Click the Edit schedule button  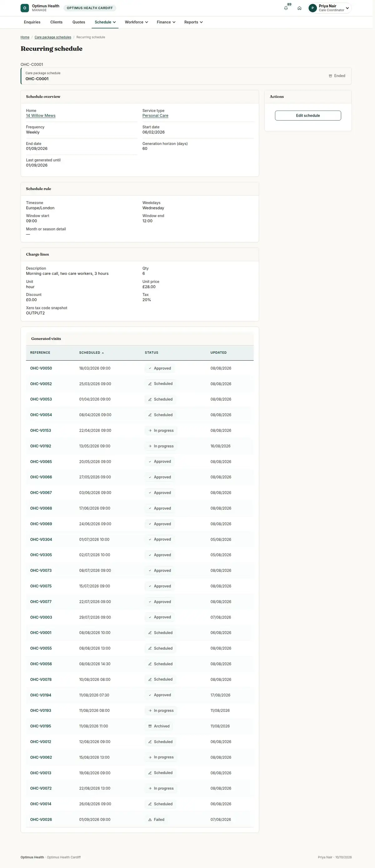pos(308,116)
